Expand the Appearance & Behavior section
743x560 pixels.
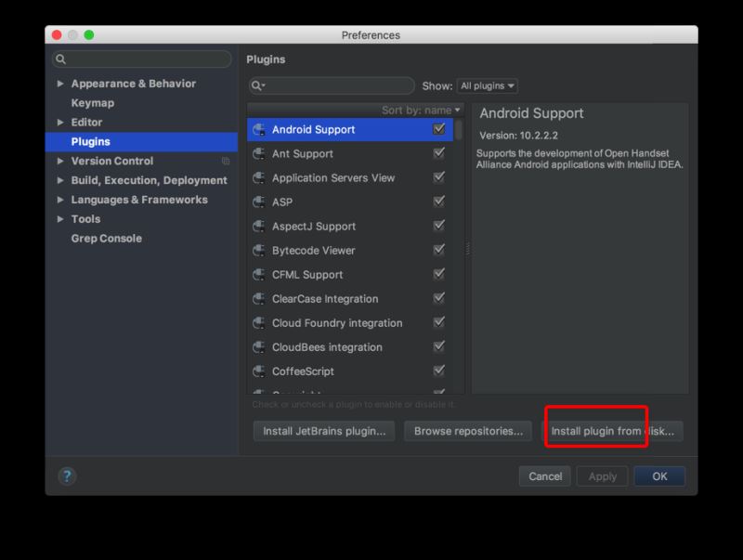[61, 84]
